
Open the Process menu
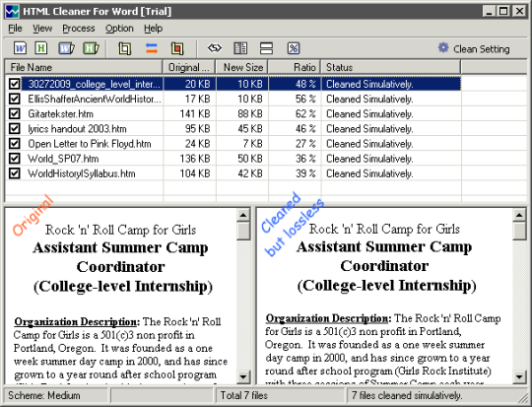(x=79, y=29)
